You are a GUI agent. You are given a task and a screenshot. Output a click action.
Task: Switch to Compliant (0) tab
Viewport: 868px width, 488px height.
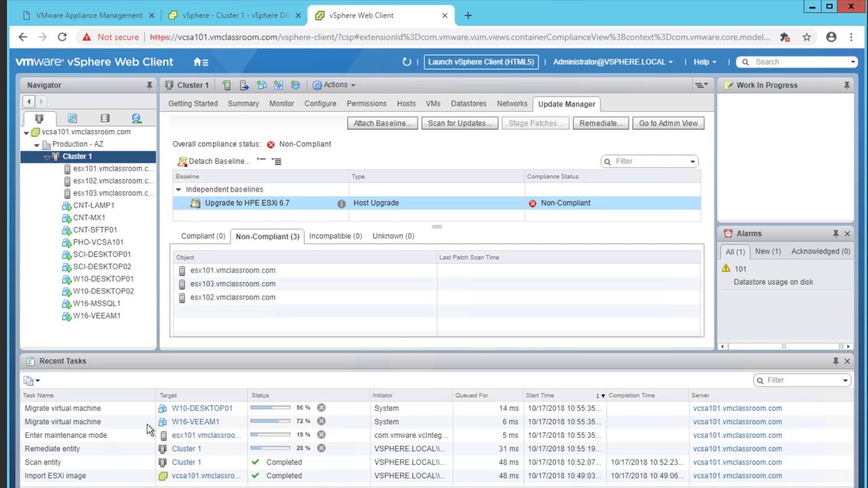pos(203,236)
